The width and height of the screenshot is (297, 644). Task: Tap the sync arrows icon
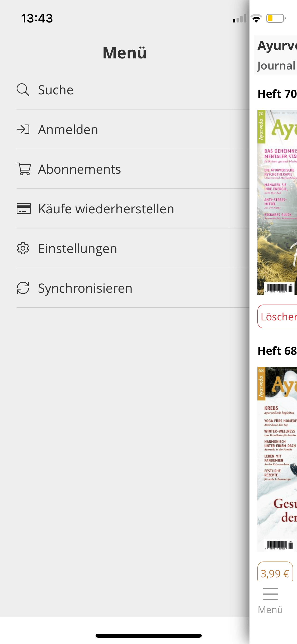(23, 288)
